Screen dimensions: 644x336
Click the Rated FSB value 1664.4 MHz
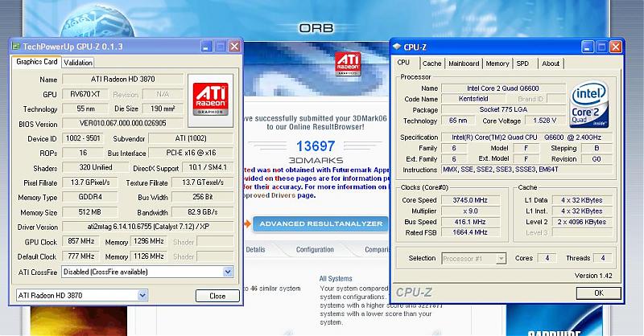point(470,232)
